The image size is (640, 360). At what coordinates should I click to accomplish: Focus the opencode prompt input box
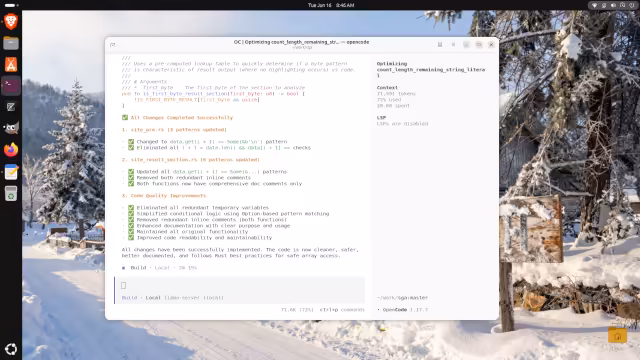coord(240,286)
